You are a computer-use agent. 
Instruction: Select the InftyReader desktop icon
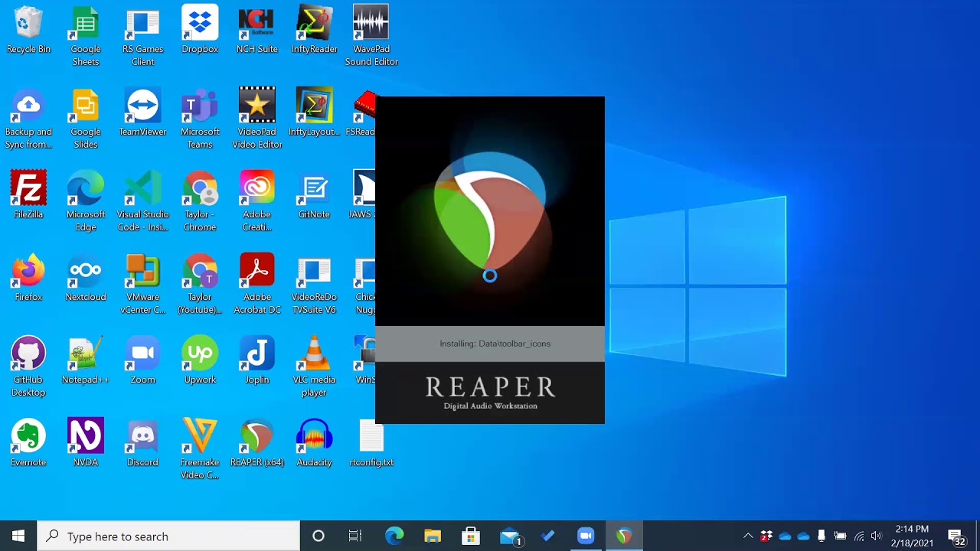(314, 31)
